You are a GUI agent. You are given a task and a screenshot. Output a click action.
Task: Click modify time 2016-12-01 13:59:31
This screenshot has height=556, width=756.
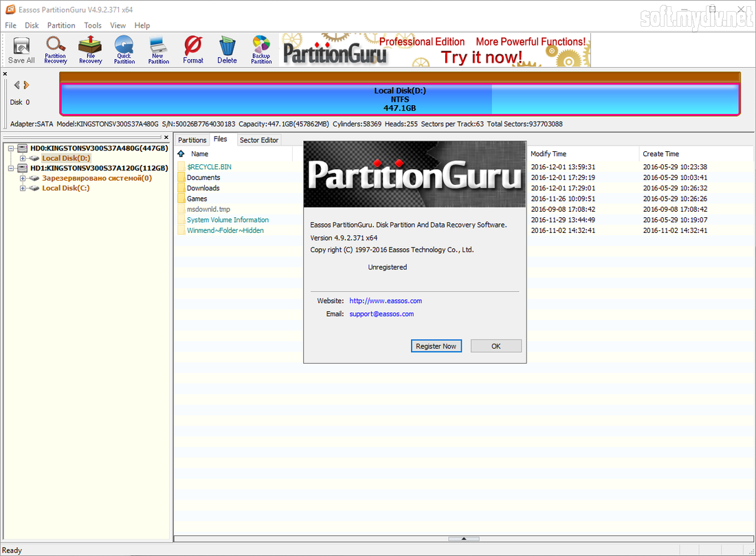click(x=563, y=167)
